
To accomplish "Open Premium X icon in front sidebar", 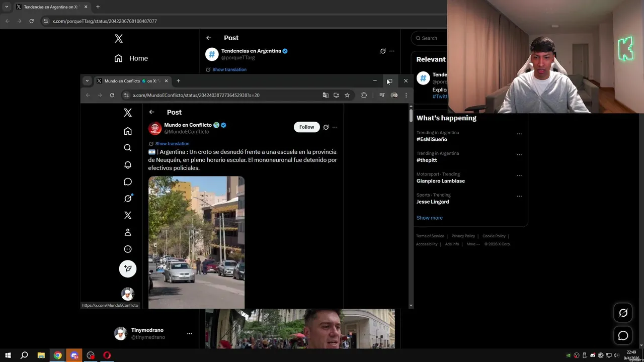I will point(128,215).
